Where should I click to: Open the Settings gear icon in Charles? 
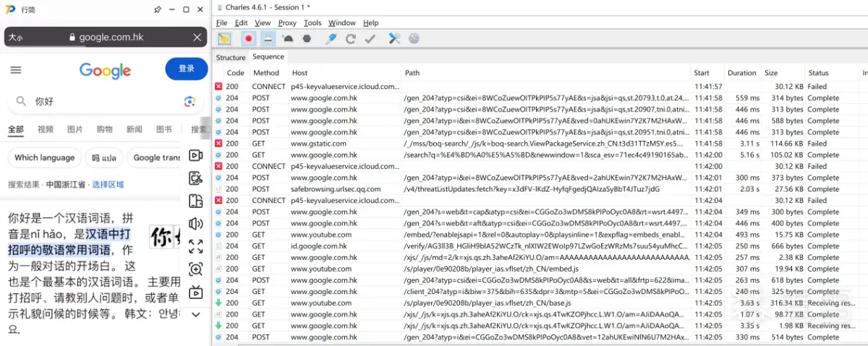click(x=414, y=38)
